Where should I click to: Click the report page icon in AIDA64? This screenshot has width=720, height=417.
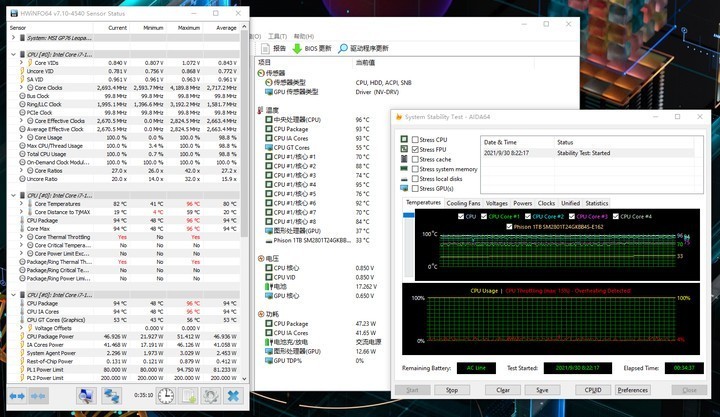tap(265, 48)
